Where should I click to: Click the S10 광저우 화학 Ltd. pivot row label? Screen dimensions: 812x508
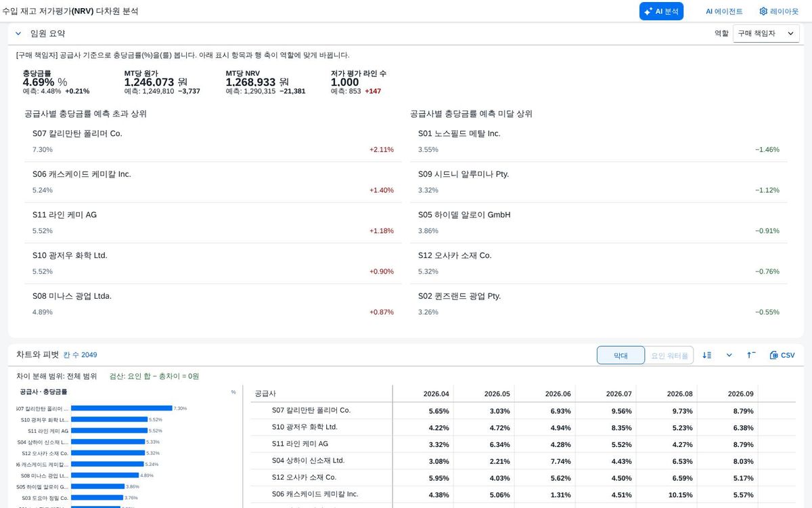(304, 427)
